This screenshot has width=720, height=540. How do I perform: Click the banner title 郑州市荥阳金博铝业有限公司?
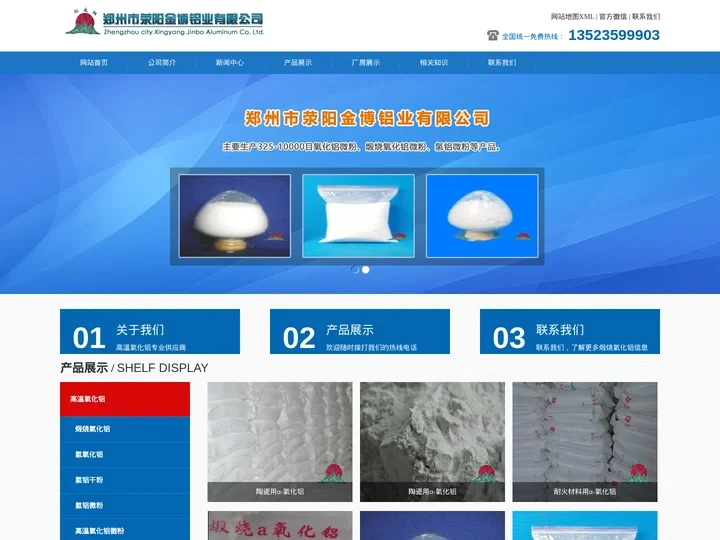coord(367,118)
